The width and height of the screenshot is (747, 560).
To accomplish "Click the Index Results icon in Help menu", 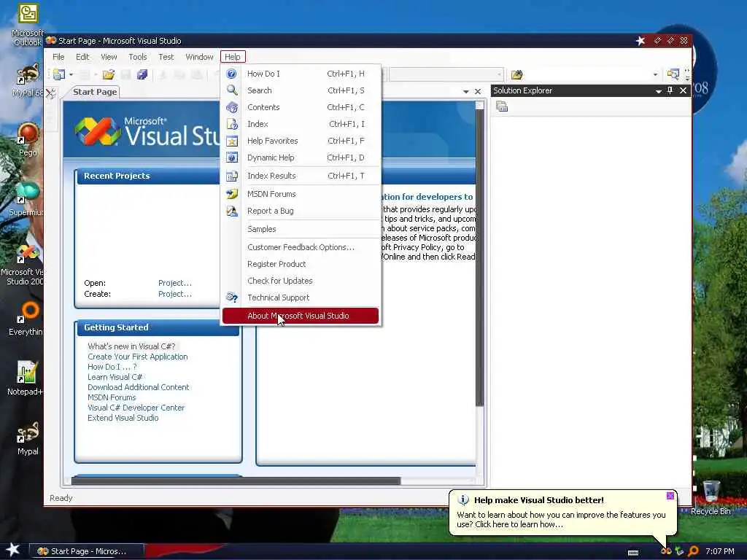I will tap(231, 176).
